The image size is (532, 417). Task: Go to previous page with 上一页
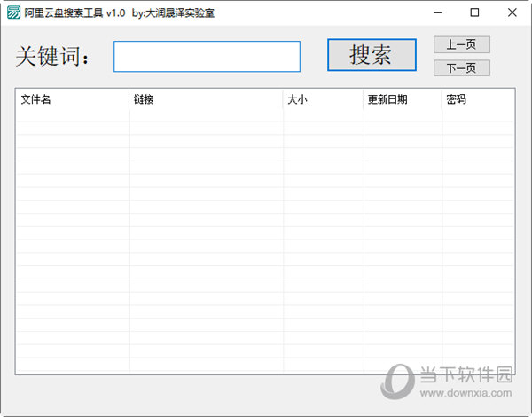pyautogui.click(x=461, y=44)
